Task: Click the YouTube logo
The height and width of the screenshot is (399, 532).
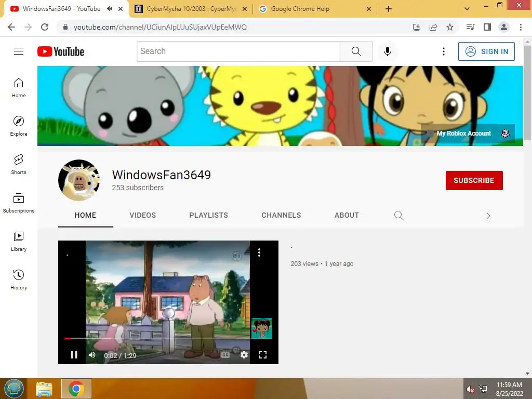Action: click(61, 51)
